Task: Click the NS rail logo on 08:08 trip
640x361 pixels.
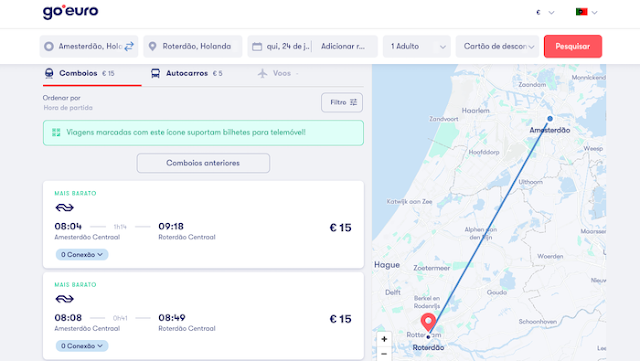Action: click(x=64, y=299)
